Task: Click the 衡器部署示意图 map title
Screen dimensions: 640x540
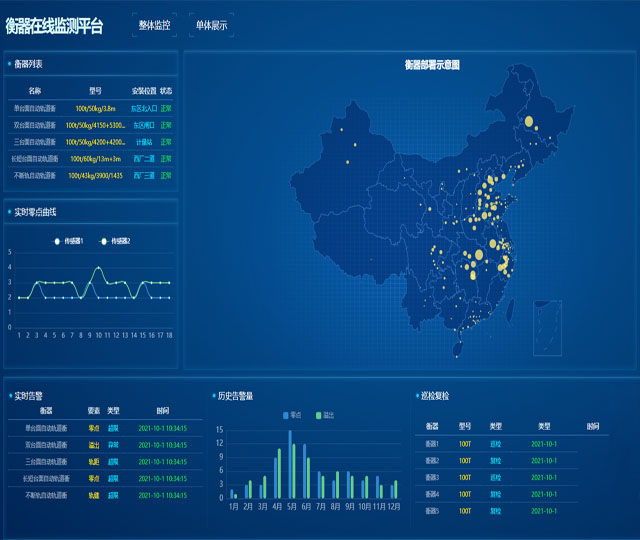Action: click(x=432, y=65)
